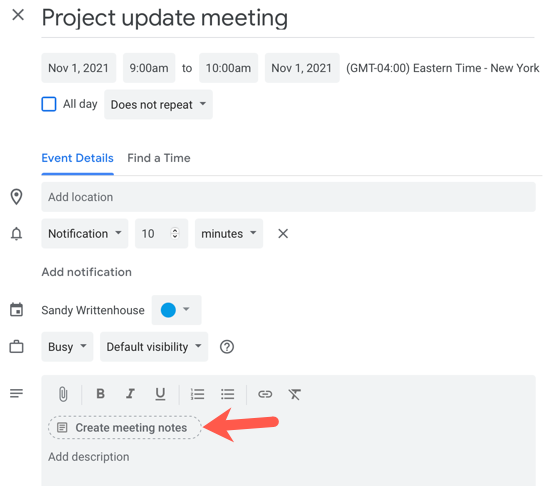Insert a bulleted list
Image resolution: width=546 pixels, height=486 pixels.
pyautogui.click(x=227, y=394)
